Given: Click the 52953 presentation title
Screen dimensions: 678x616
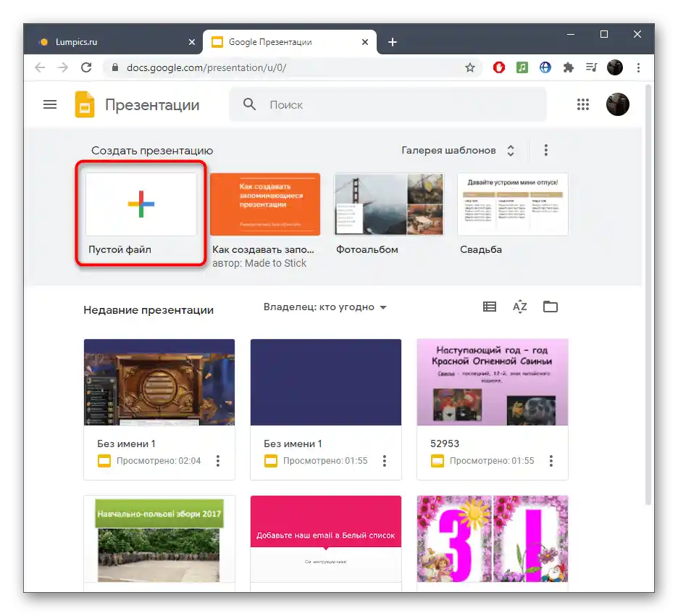Looking at the screenshot, I should click(445, 444).
